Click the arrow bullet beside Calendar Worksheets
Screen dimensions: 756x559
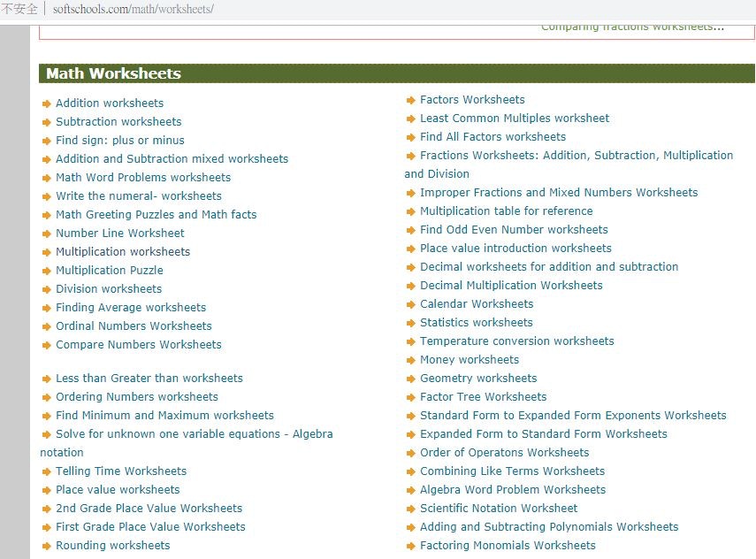click(x=411, y=304)
